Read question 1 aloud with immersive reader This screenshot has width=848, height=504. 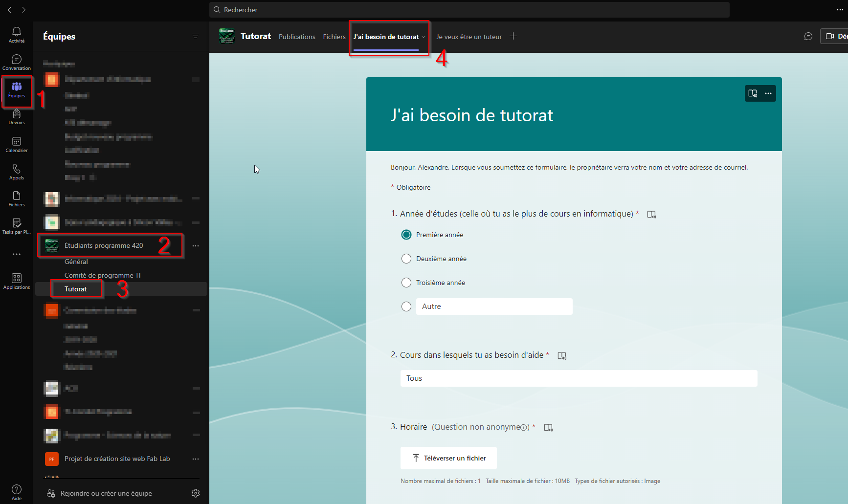point(651,215)
